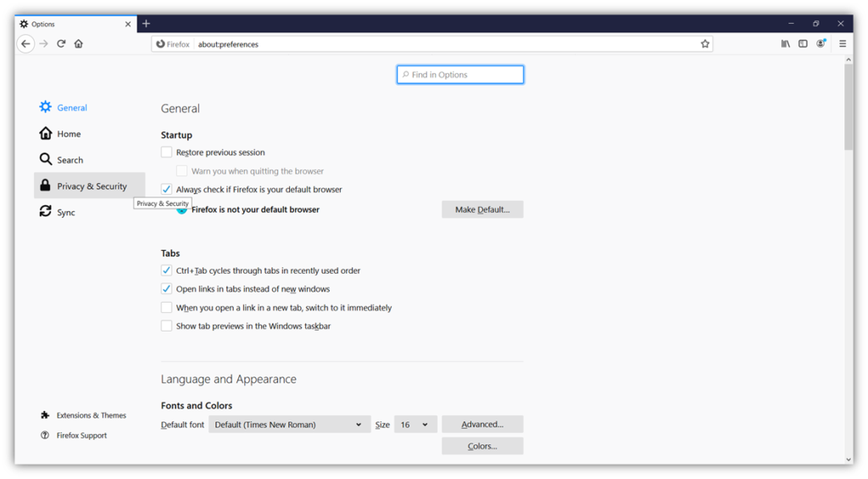Screen dimensions: 868x479
Task: Click the Firefox identity icon in address bar
Action: (x=173, y=44)
